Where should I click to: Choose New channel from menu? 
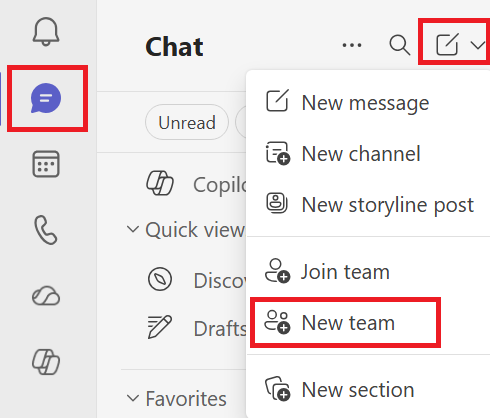368,153
